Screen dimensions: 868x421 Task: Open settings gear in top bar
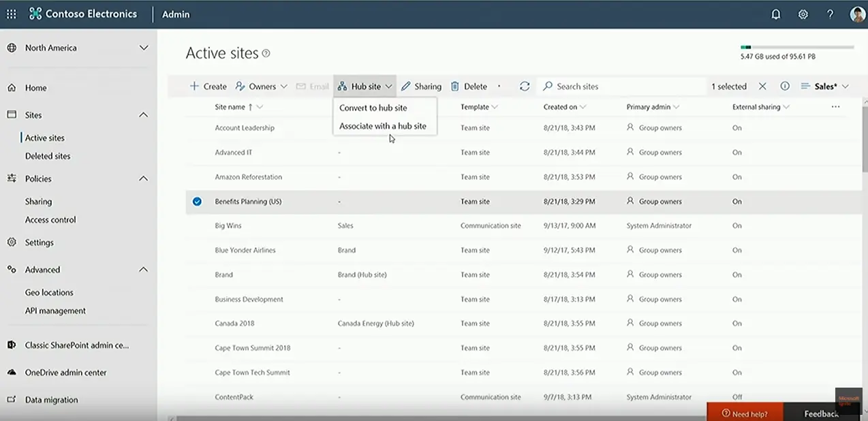(803, 14)
